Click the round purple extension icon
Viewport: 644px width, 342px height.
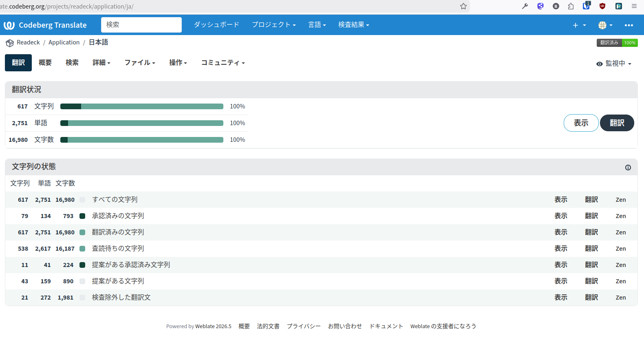click(x=540, y=6)
